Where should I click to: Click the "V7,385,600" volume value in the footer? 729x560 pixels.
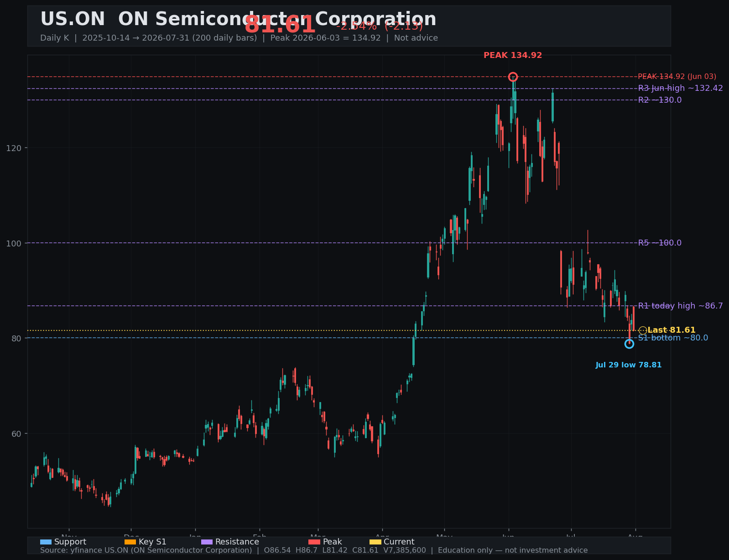pyautogui.click(x=405, y=550)
